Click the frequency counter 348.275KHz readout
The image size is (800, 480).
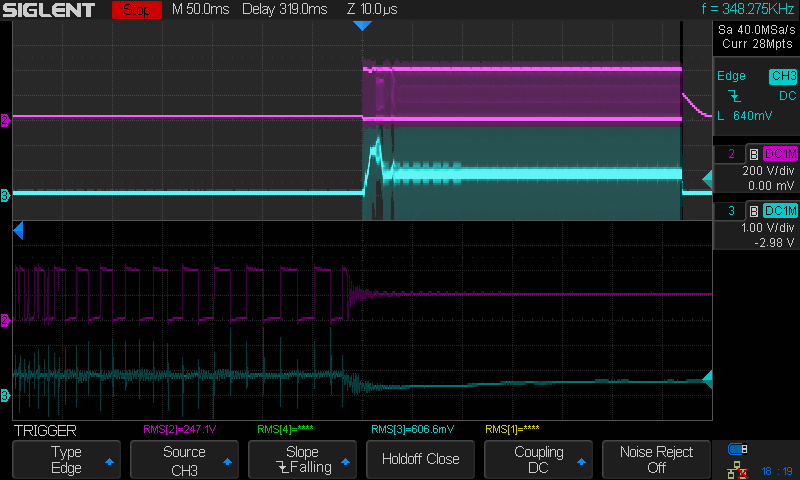click(747, 9)
